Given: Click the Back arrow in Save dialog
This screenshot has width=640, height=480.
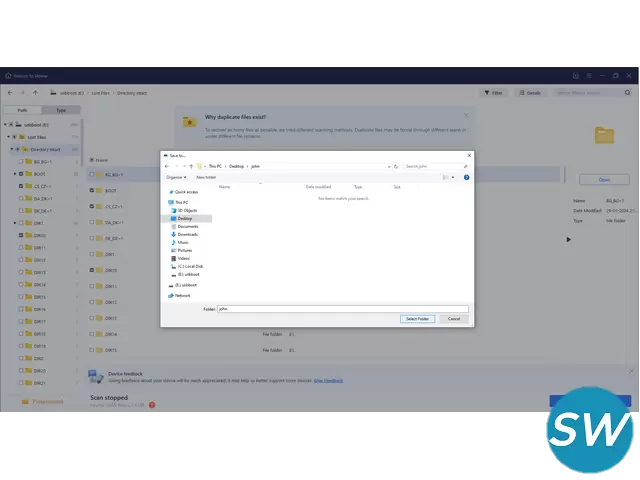Looking at the screenshot, I should click(168, 166).
